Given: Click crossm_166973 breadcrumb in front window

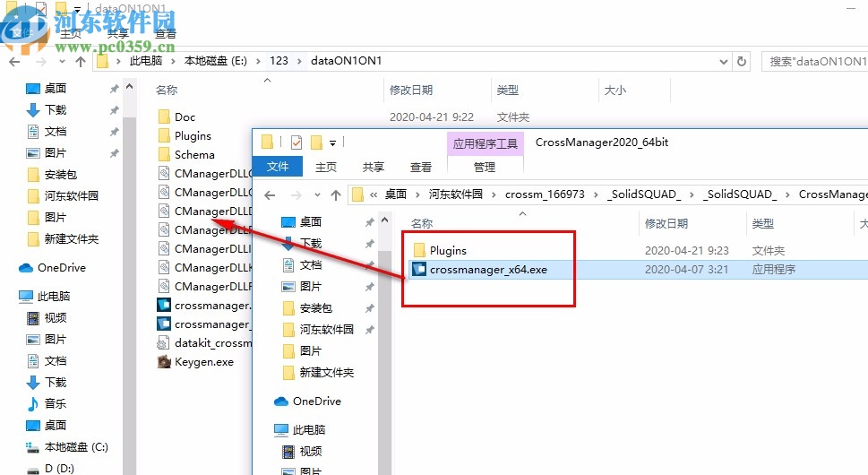Looking at the screenshot, I should (545, 194).
